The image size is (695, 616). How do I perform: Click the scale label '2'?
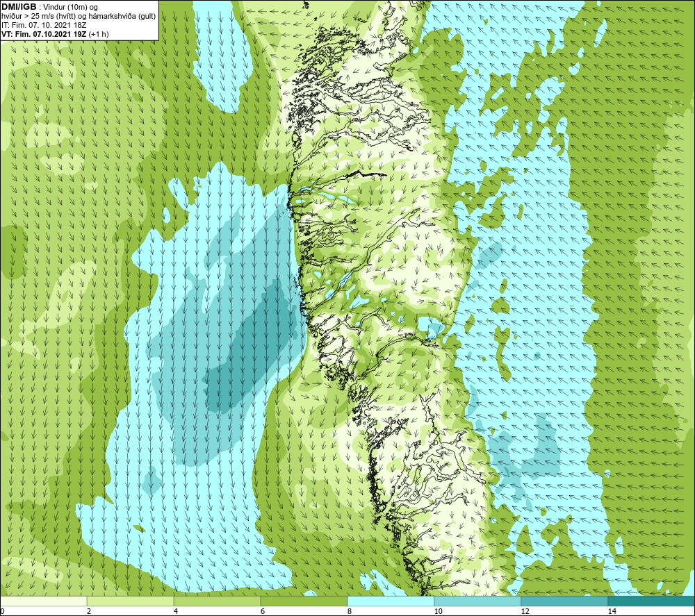click(89, 611)
